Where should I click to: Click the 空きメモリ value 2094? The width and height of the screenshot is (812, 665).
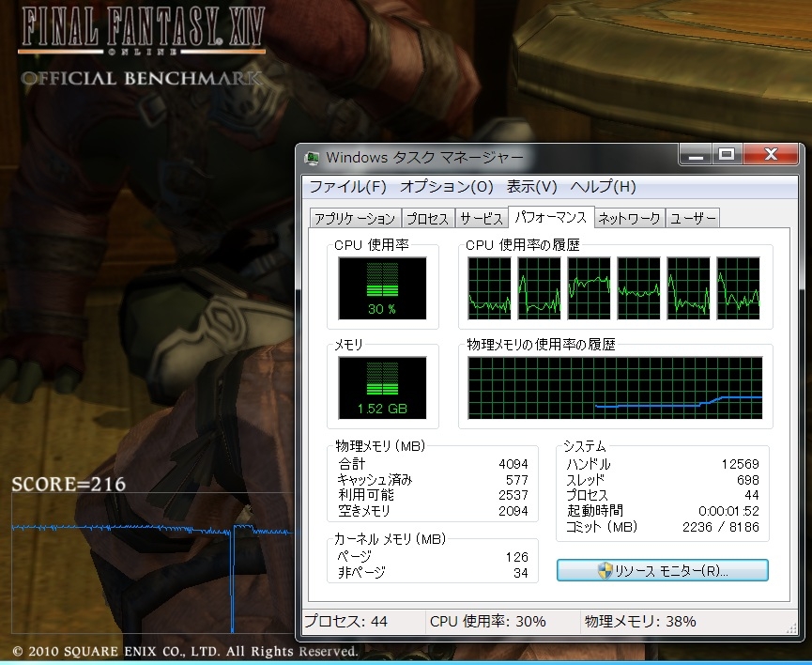[x=513, y=512]
